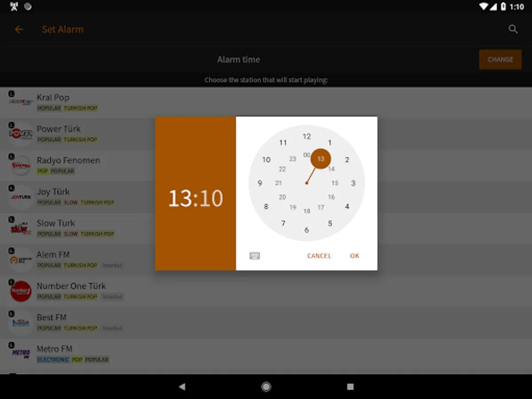This screenshot has width=532, height=399.
Task: Choose Power Türk station name
Action: [59, 129]
